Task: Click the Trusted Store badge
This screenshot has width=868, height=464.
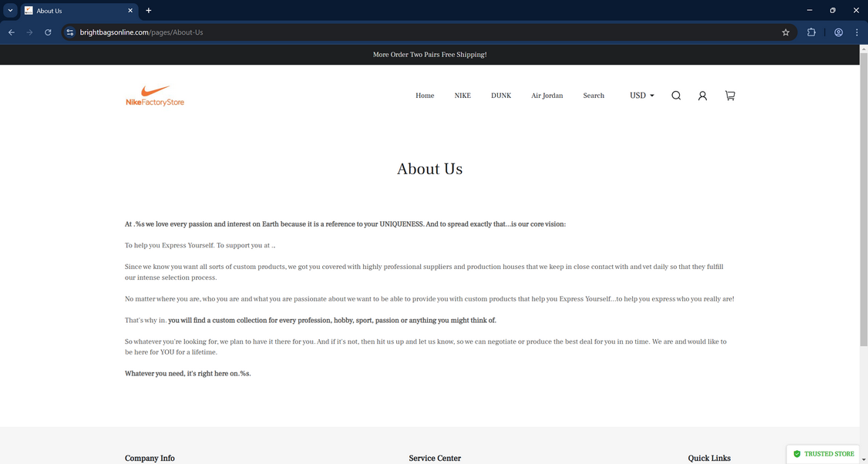Action: (x=823, y=454)
